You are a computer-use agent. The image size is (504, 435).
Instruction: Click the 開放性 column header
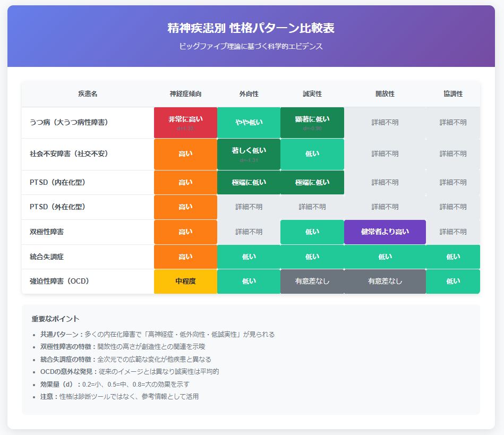click(385, 94)
